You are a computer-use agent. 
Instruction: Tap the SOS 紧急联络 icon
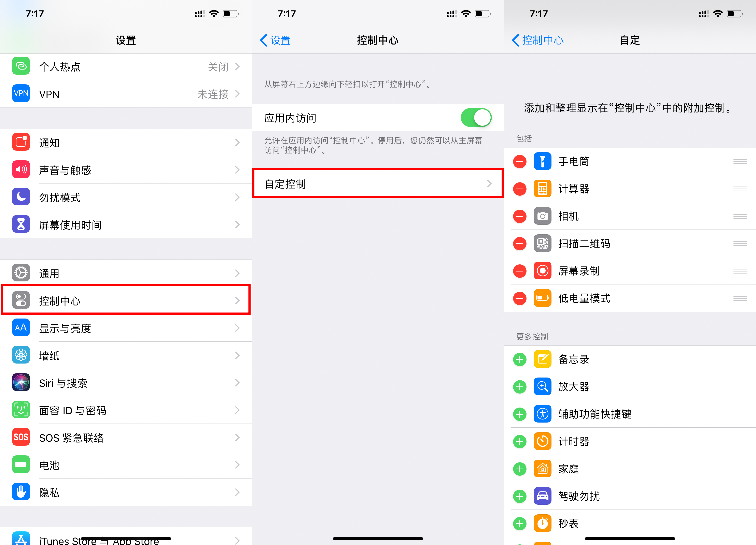click(21, 437)
